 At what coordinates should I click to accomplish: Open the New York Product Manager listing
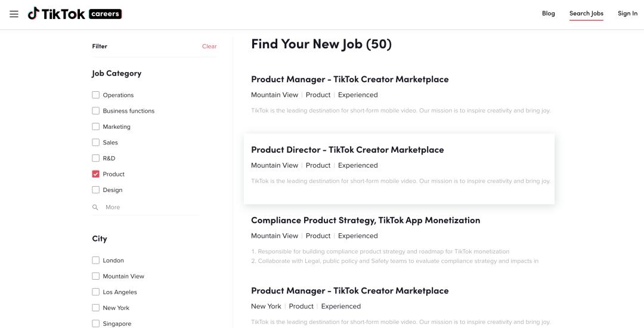(x=349, y=291)
